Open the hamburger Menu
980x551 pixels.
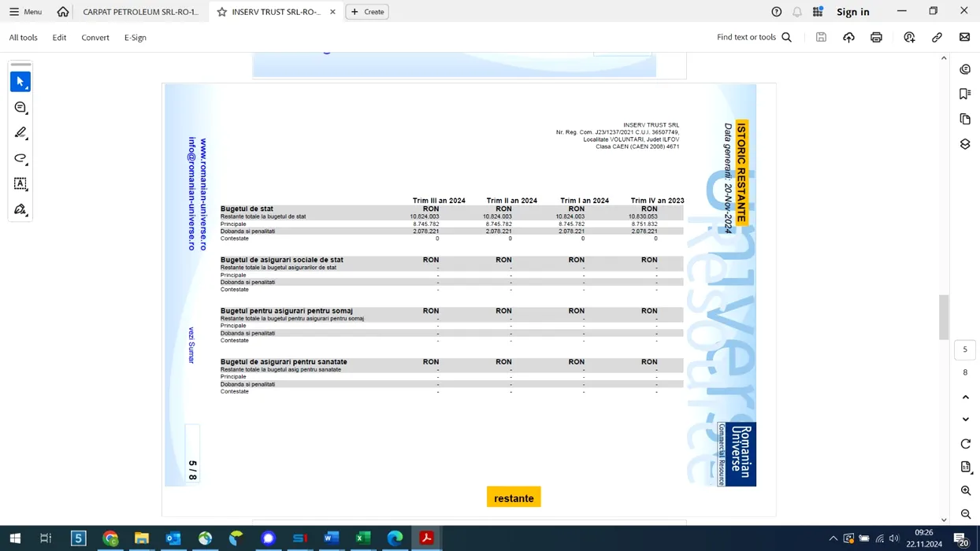[x=25, y=12]
